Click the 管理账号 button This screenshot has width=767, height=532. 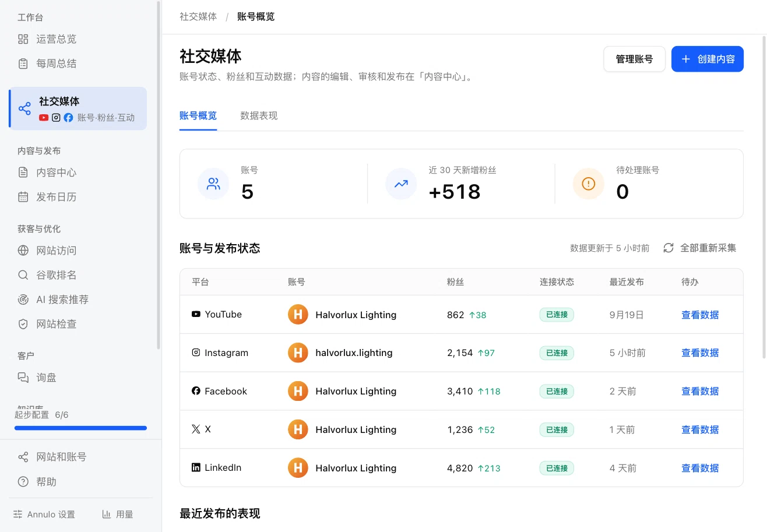[x=634, y=59]
